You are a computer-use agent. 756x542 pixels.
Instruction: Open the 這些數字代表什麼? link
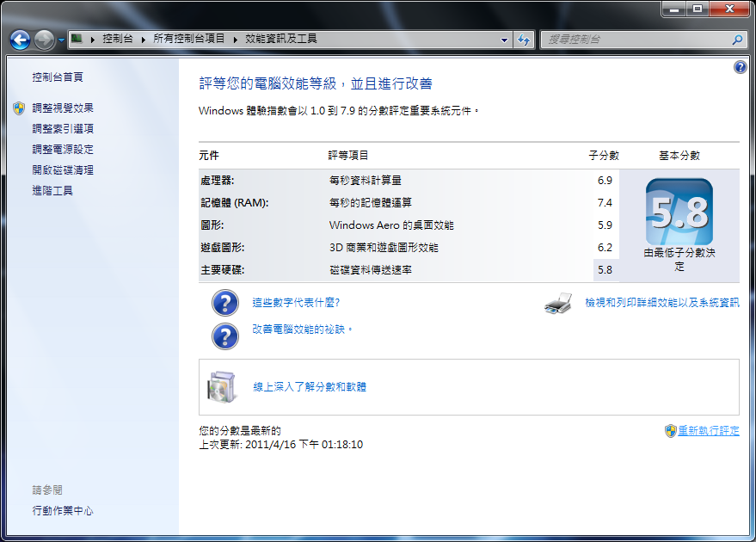point(296,303)
